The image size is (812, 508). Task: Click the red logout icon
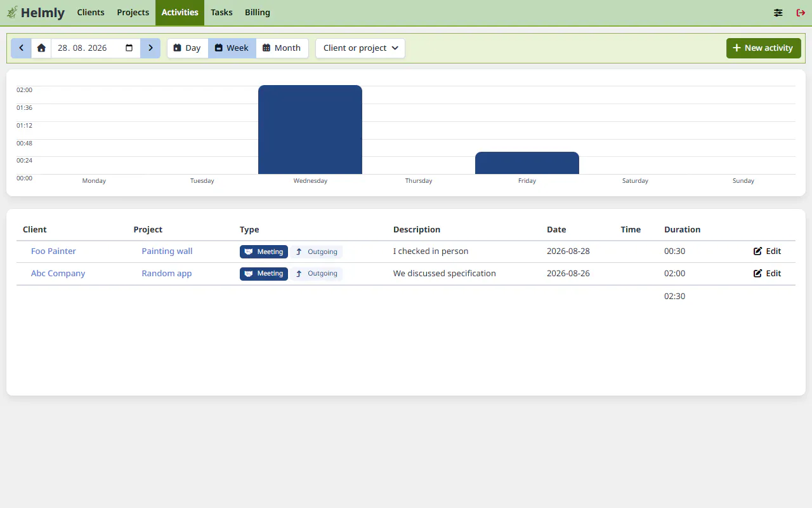[x=801, y=13]
